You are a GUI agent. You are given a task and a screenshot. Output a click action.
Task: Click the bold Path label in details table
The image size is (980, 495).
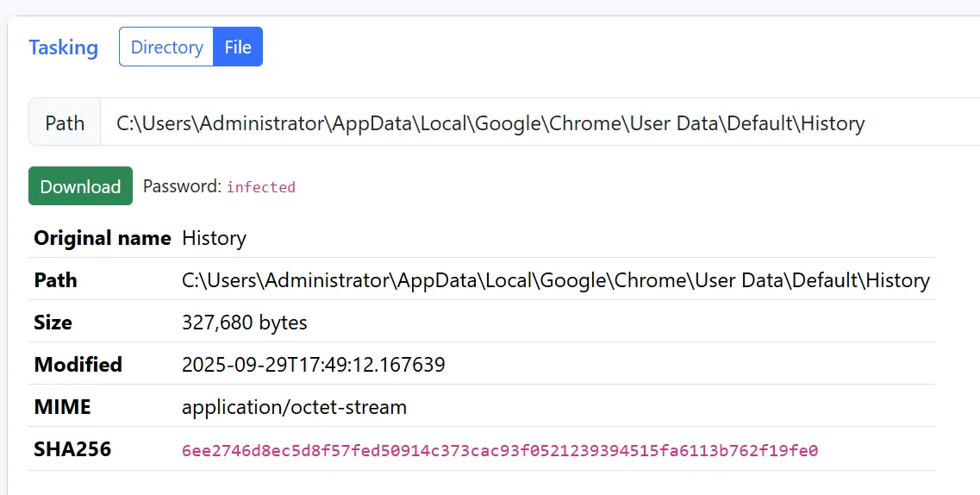point(55,280)
